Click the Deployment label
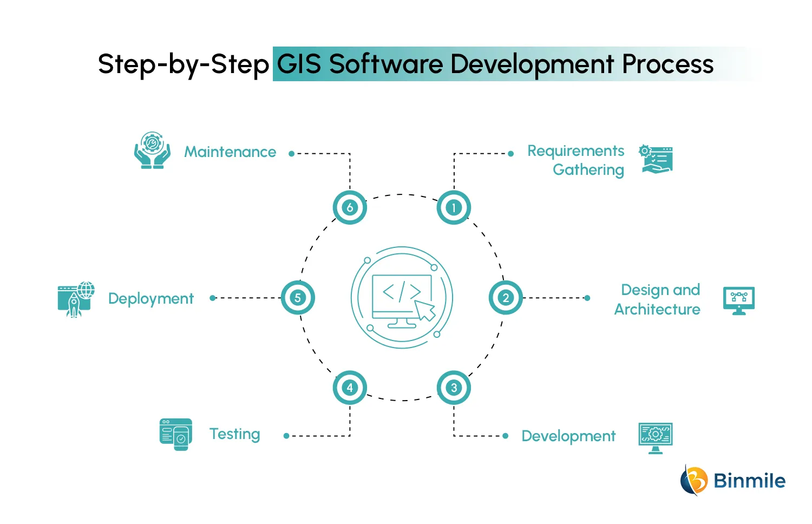The height and width of the screenshot is (524, 812). [x=151, y=299]
